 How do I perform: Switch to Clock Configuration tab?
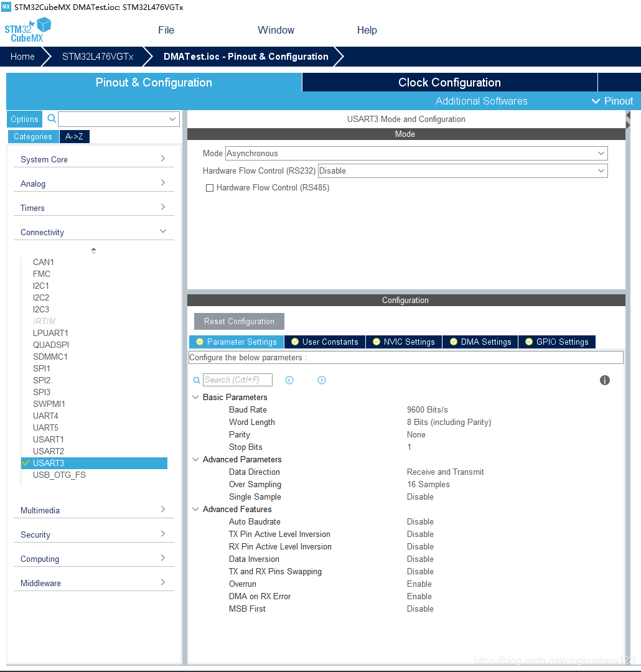point(450,82)
